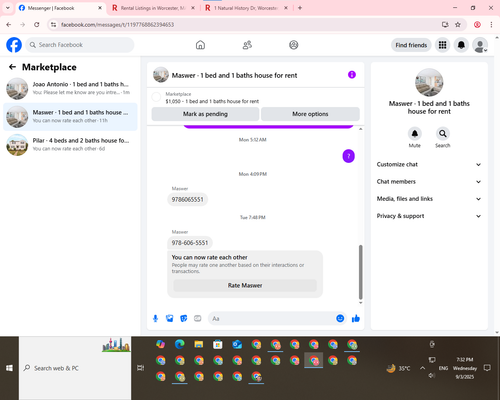Search in conversation magnifier icon

pos(443,134)
